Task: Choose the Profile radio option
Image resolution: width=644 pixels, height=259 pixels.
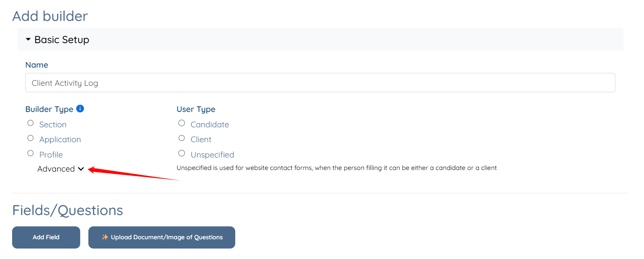Action: pos(30,153)
